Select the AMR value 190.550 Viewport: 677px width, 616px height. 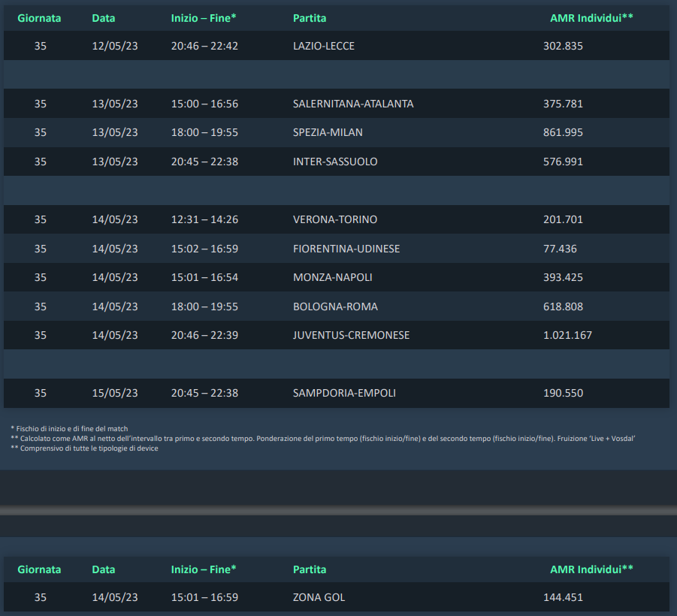click(563, 393)
